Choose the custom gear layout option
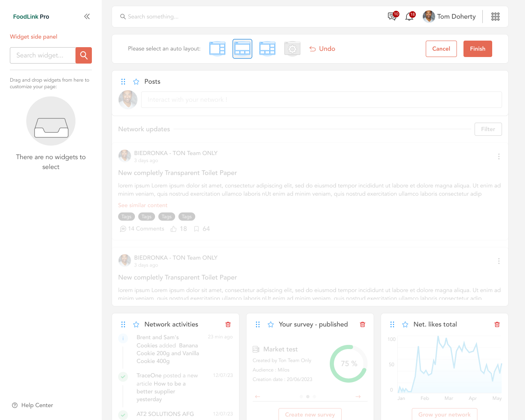Screen dimensions: 525x420 pyautogui.click(x=292, y=49)
